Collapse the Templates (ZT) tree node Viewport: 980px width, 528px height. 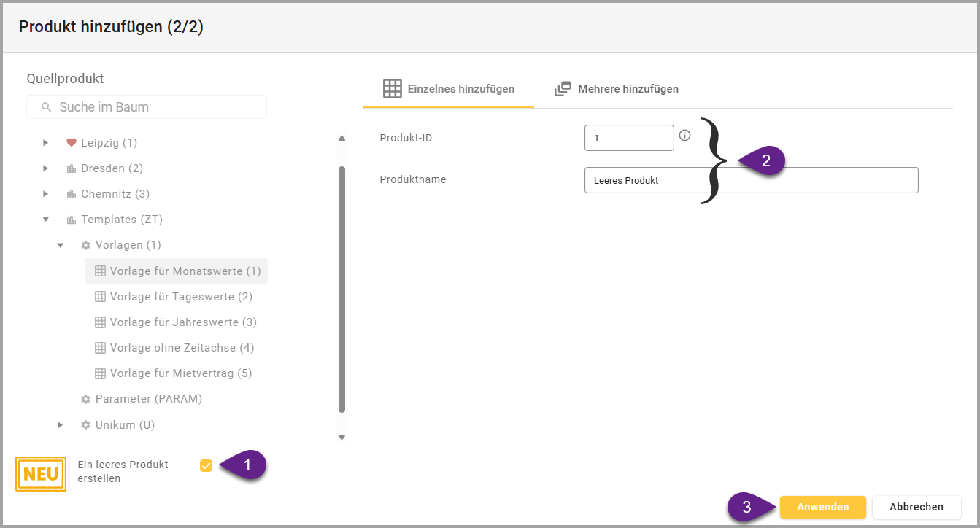[x=46, y=220]
